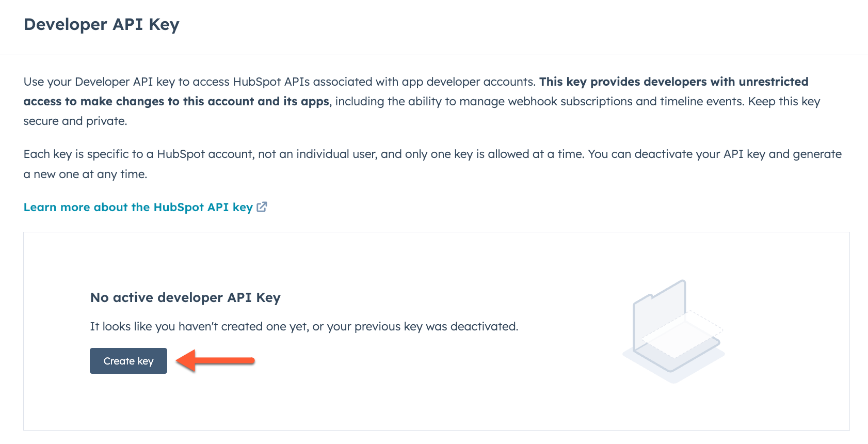Click the Developer API Key page heading
The height and width of the screenshot is (444, 868).
click(102, 24)
